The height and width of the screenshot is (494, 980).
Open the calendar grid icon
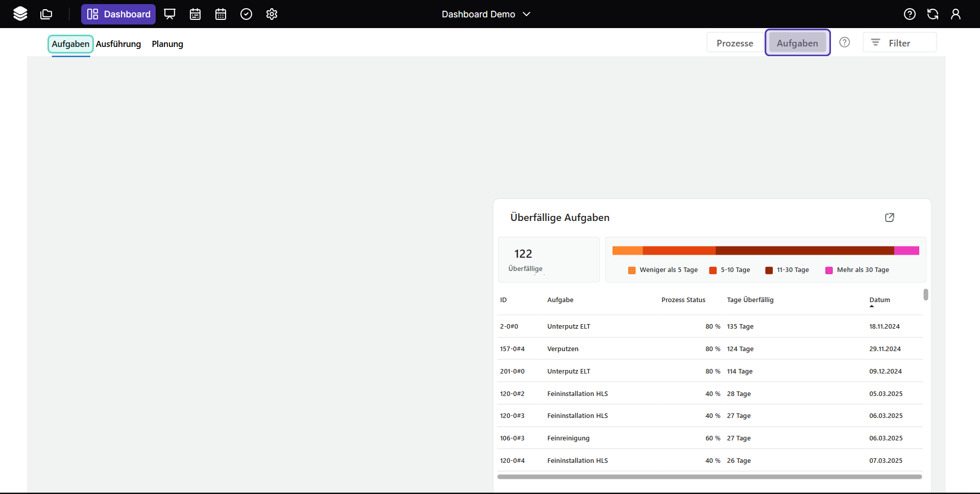click(x=220, y=14)
